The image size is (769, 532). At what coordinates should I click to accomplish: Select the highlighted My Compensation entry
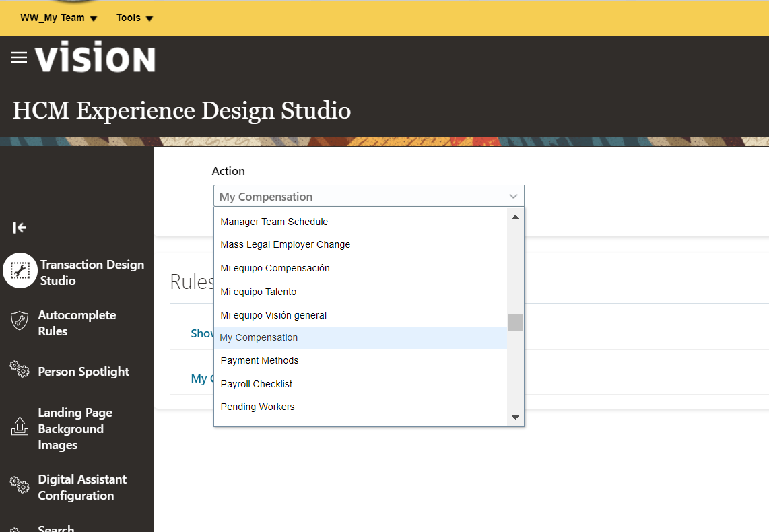[x=259, y=337]
